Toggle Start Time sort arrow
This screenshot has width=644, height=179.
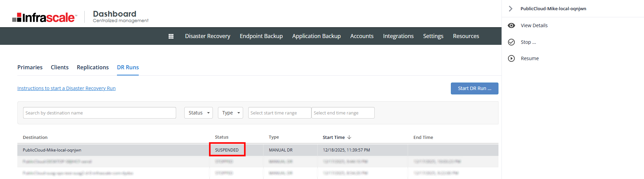349,137
